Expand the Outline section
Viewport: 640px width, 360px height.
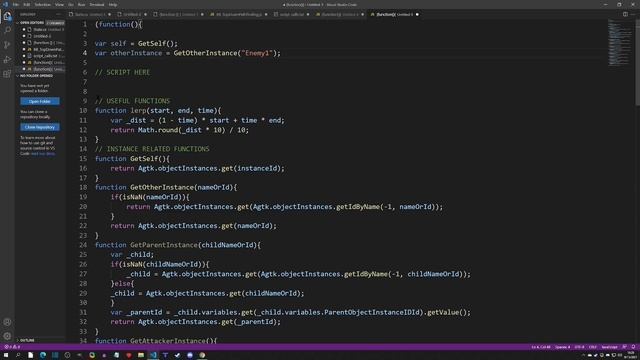[x=25, y=340]
